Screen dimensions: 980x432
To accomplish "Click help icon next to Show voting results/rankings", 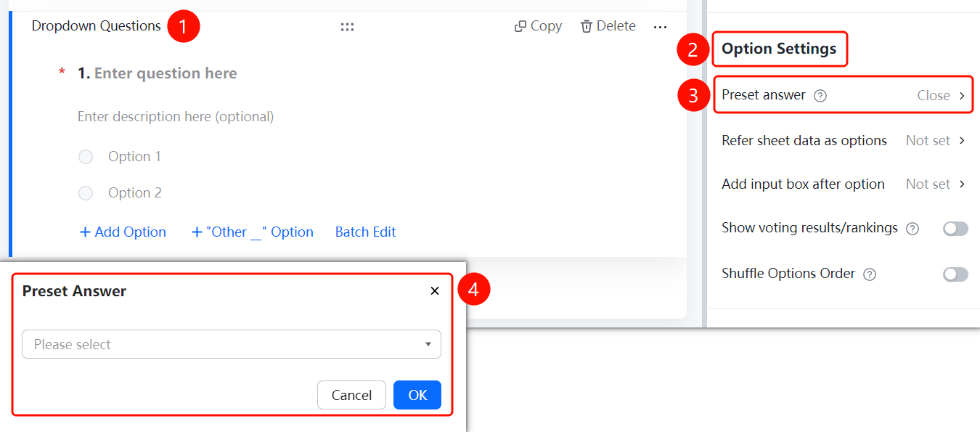I will 912,229.
